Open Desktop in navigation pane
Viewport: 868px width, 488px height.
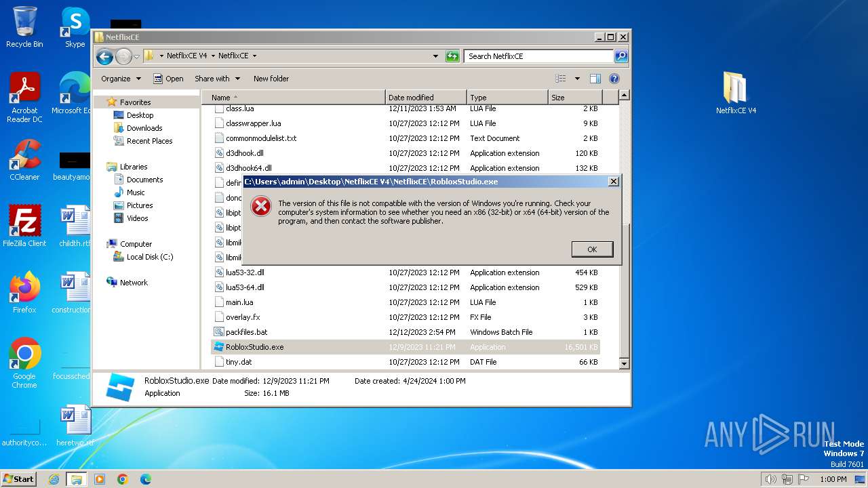(140, 115)
